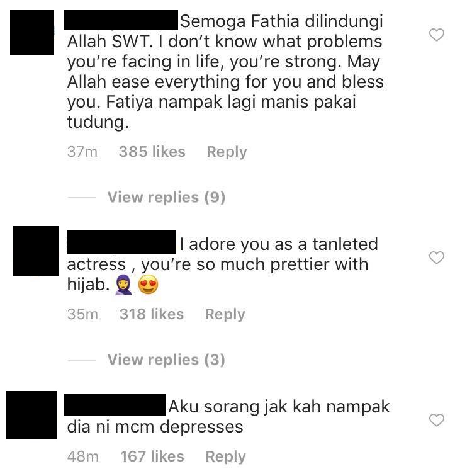The image size is (472, 476).
Task: Open third commenter's profile picture
Action: tap(31, 415)
